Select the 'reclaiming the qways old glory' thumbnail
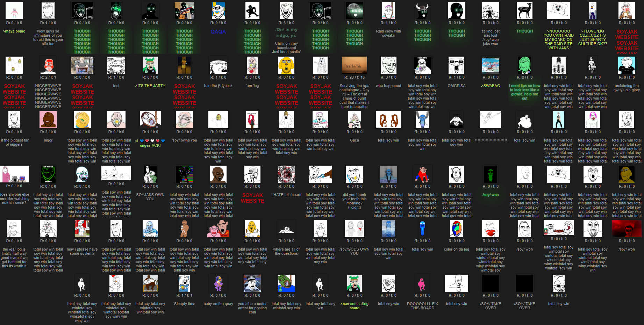The image size is (644, 325). (x=627, y=65)
